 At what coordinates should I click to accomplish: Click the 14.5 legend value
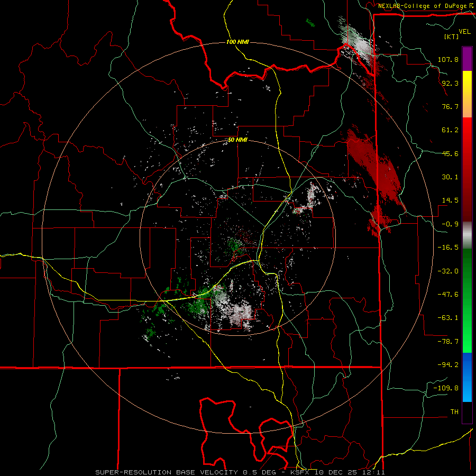[x=450, y=200]
